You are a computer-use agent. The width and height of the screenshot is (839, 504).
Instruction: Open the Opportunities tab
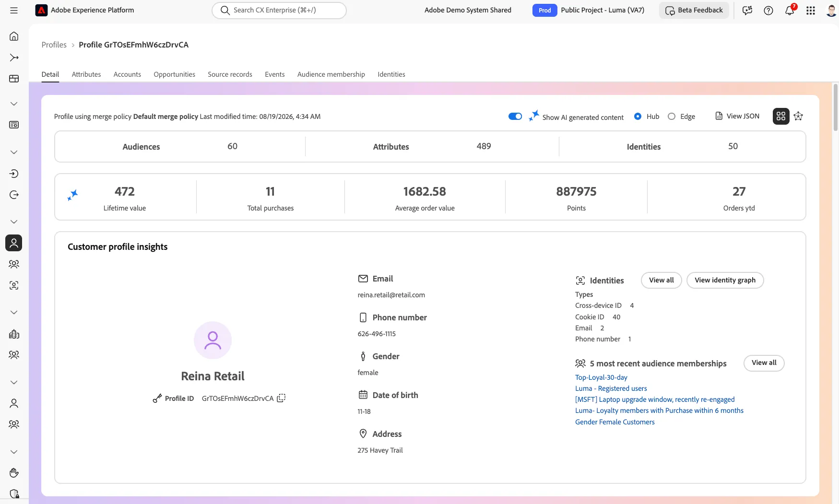point(174,74)
